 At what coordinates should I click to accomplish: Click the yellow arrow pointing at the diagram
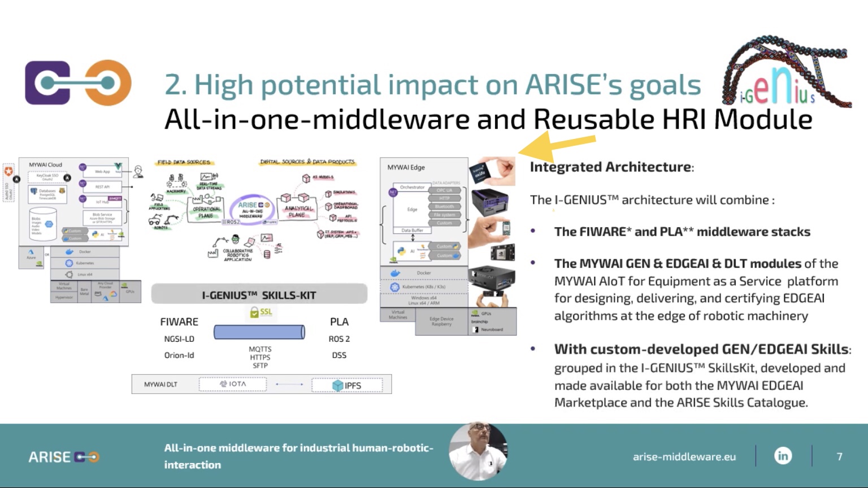(x=557, y=145)
